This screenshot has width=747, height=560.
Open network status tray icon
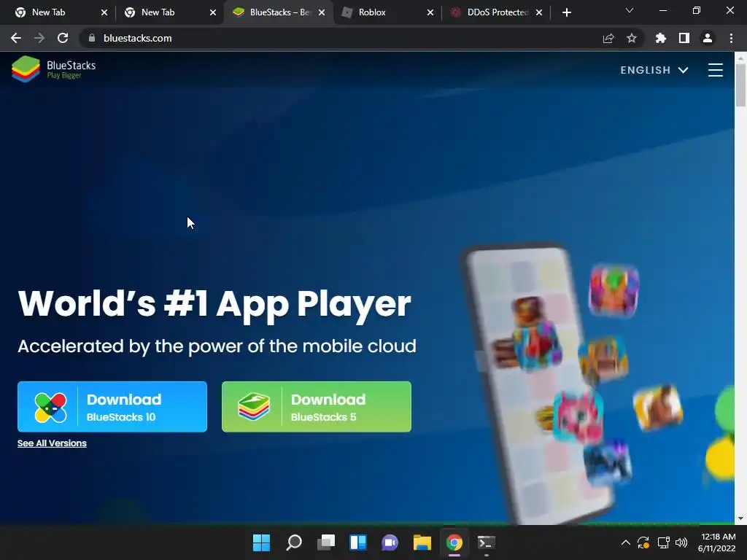point(663,542)
